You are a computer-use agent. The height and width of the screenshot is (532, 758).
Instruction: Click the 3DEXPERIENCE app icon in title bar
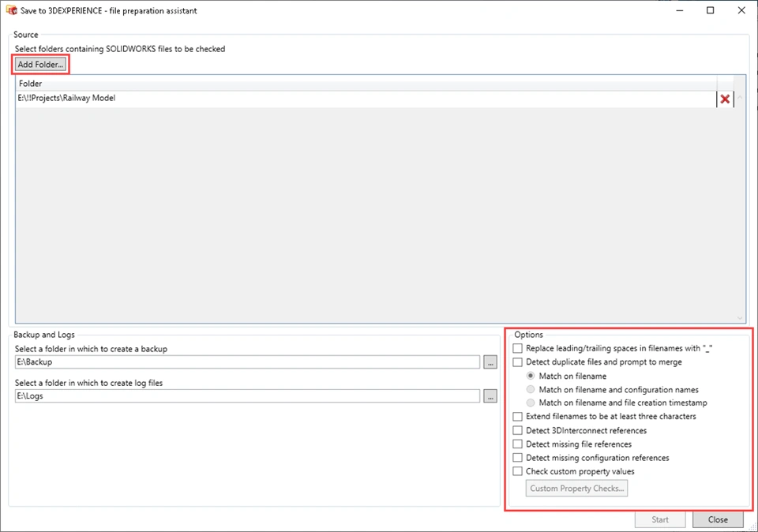pos(12,10)
